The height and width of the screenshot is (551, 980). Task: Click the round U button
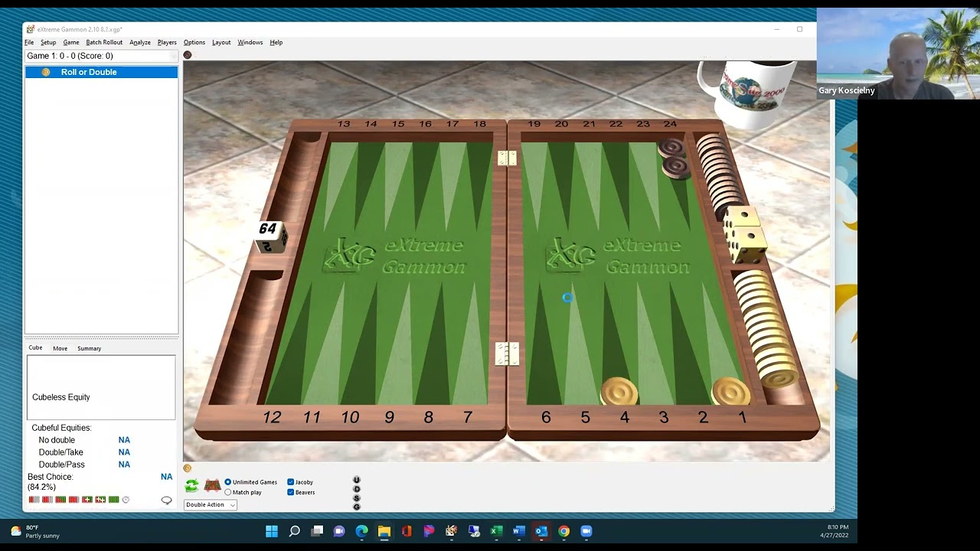(x=356, y=480)
